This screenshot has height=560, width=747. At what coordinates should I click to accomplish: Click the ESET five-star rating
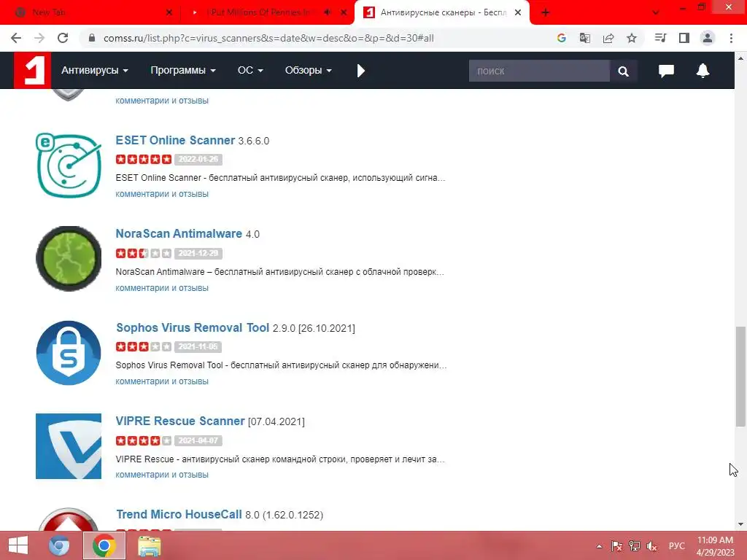[x=144, y=159]
